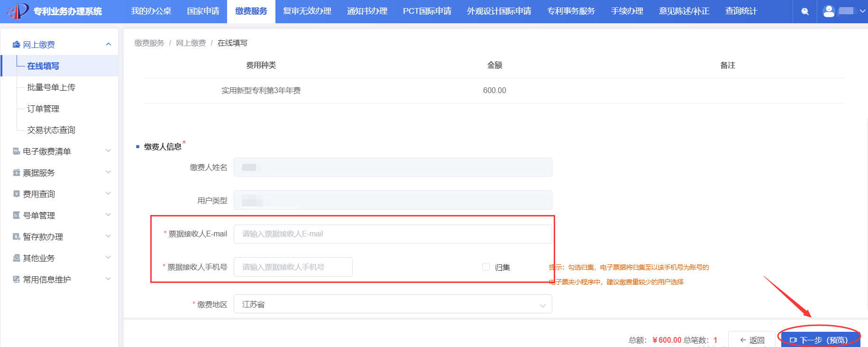Click the 用户类型 field
Viewport: 868px width, 347px height.
point(393,200)
